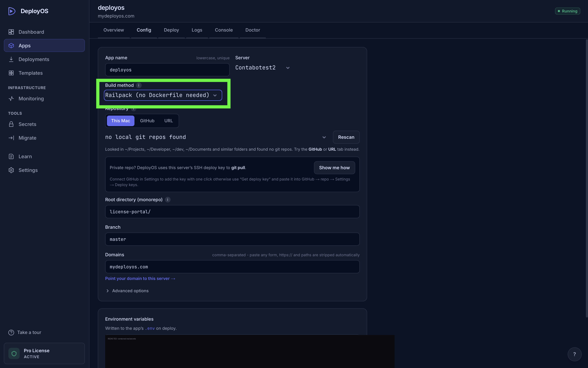Select URL repository source

pyautogui.click(x=168, y=121)
